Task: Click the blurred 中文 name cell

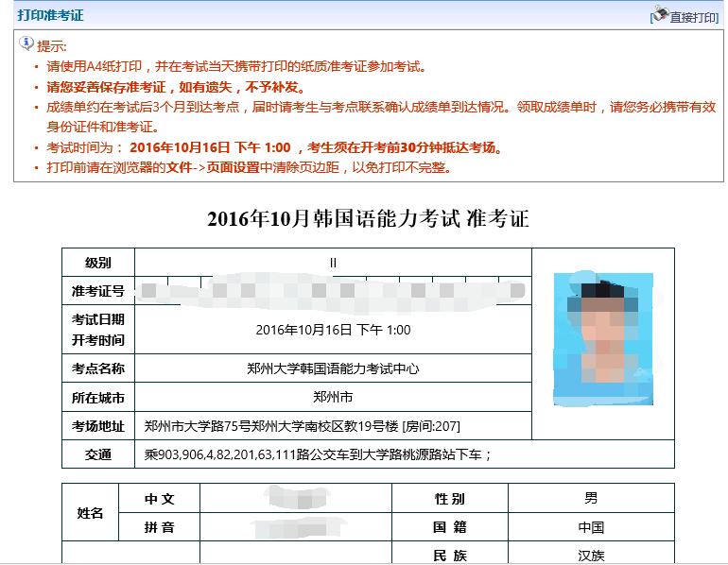Action: (294, 497)
